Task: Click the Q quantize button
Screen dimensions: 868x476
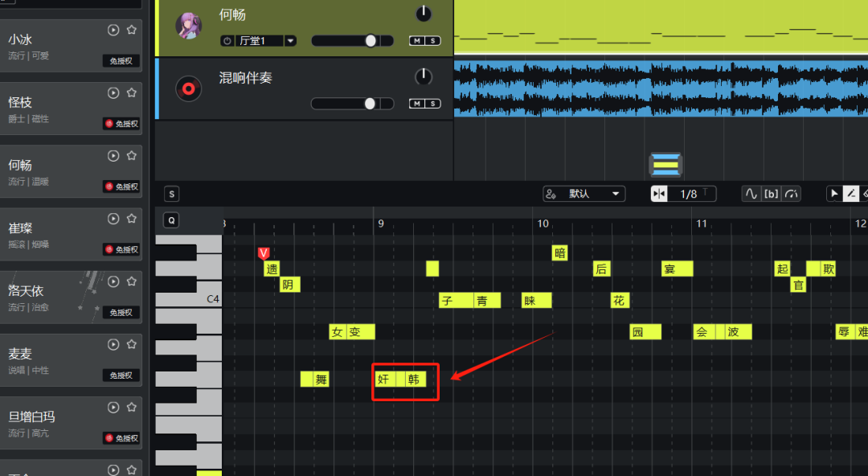Action: click(171, 220)
